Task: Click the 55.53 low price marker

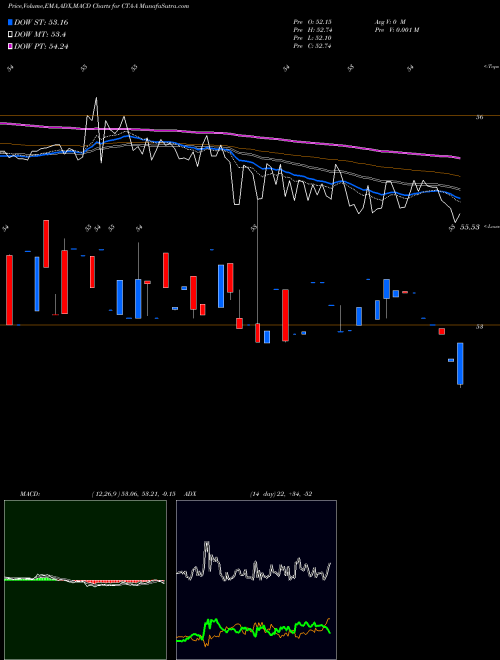Action: tap(470, 227)
